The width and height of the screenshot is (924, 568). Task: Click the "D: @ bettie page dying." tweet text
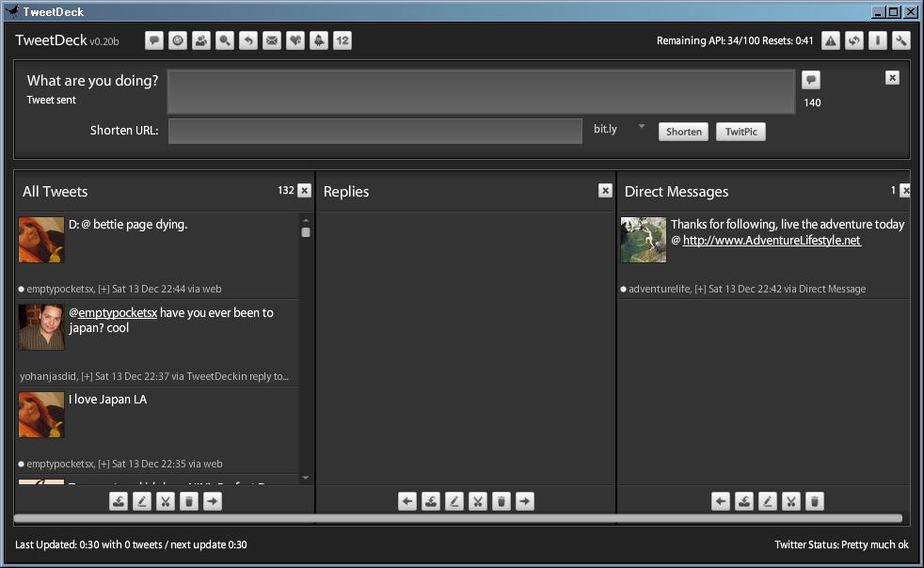pos(128,225)
